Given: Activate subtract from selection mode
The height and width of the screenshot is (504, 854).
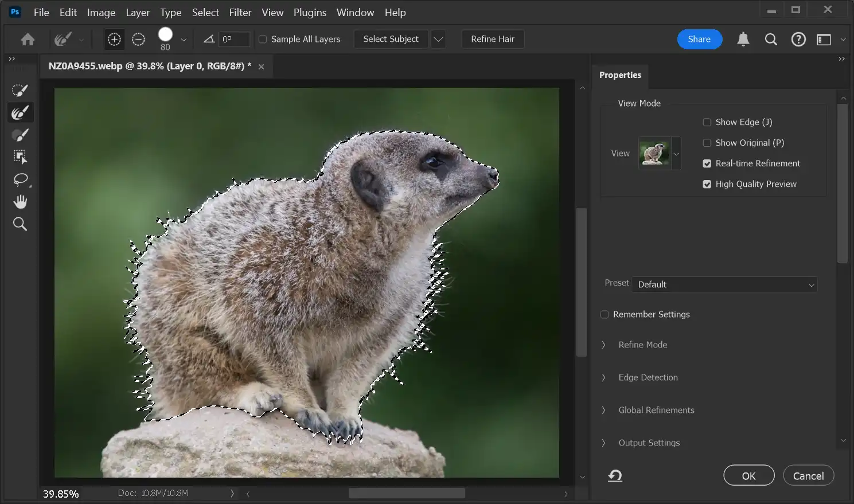Looking at the screenshot, I should [138, 39].
